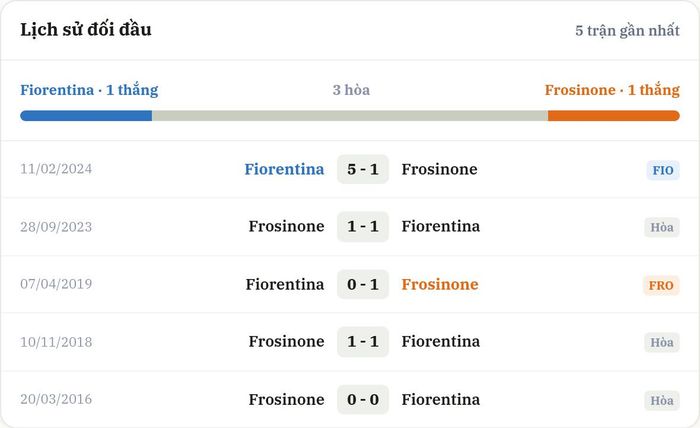The width and height of the screenshot is (700, 428).
Task: Open the 0 - 1 score box
Action: 363,284
